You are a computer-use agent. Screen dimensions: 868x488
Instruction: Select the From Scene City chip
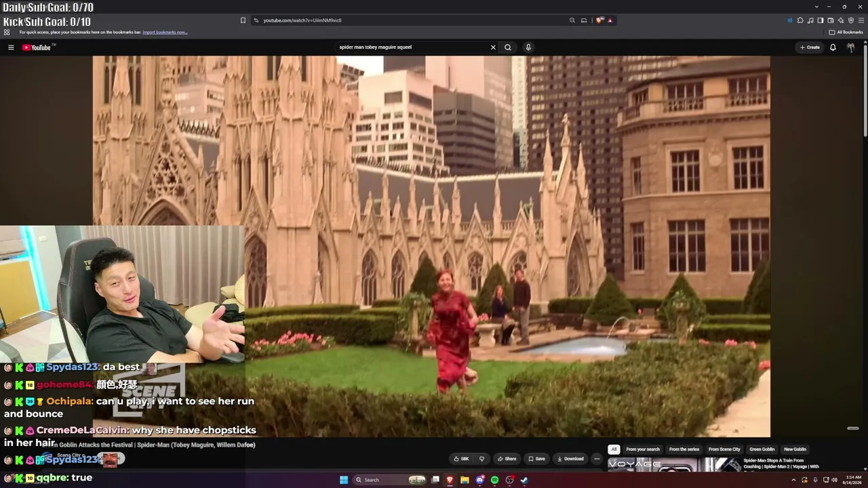click(x=724, y=449)
